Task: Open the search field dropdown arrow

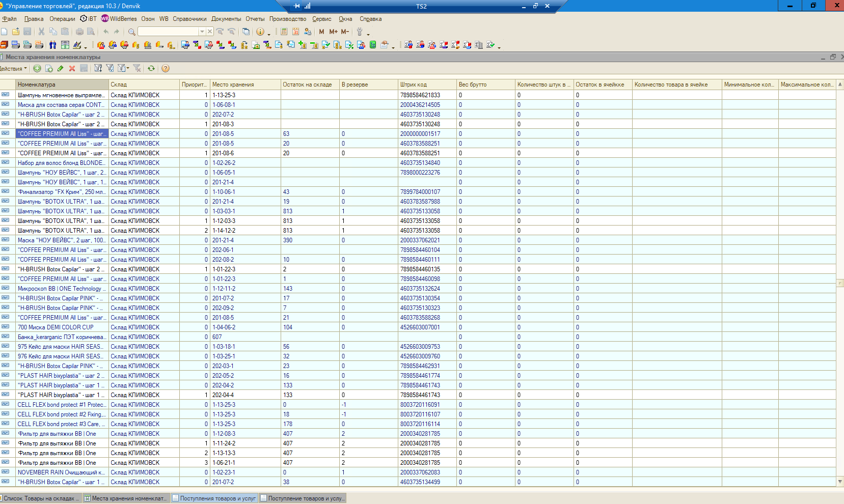Action: tap(202, 32)
